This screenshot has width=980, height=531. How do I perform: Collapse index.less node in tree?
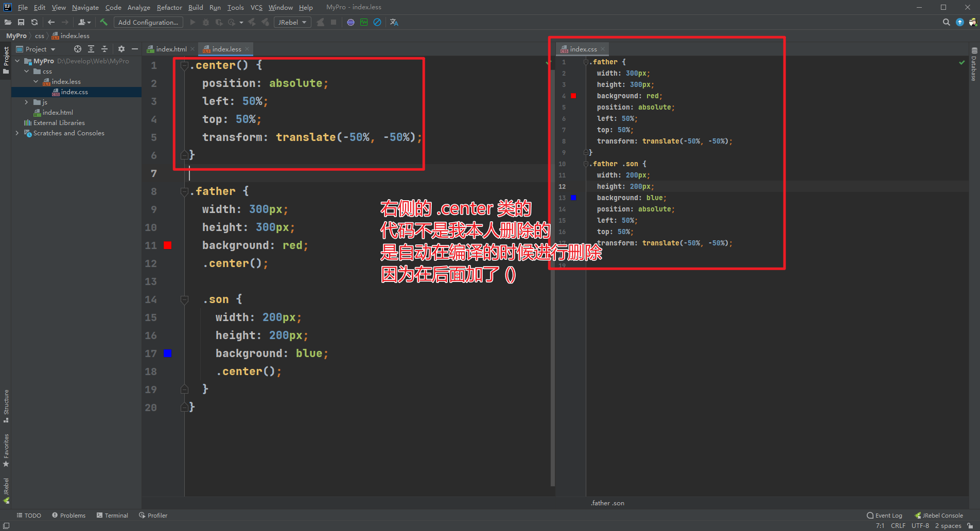(x=36, y=81)
